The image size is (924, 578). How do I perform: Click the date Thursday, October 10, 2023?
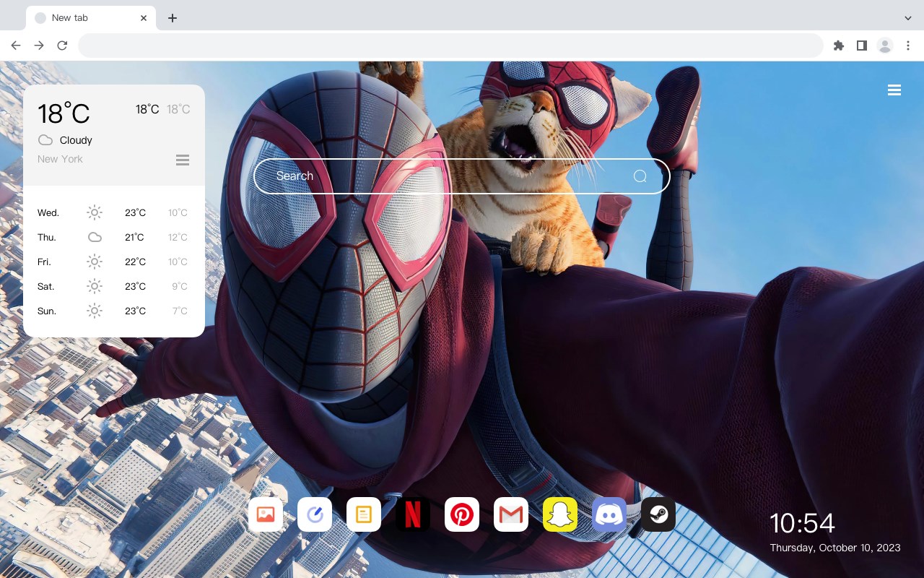click(x=835, y=548)
